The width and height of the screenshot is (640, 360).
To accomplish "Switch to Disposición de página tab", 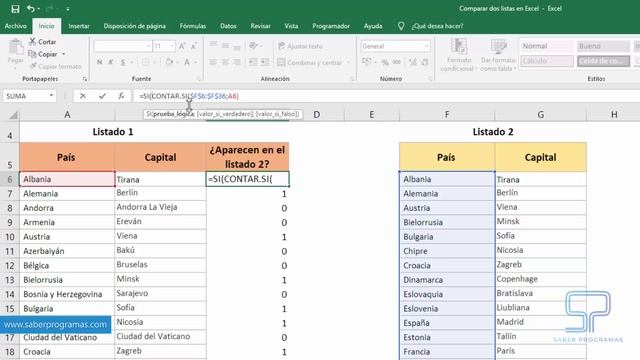I will 134,26.
